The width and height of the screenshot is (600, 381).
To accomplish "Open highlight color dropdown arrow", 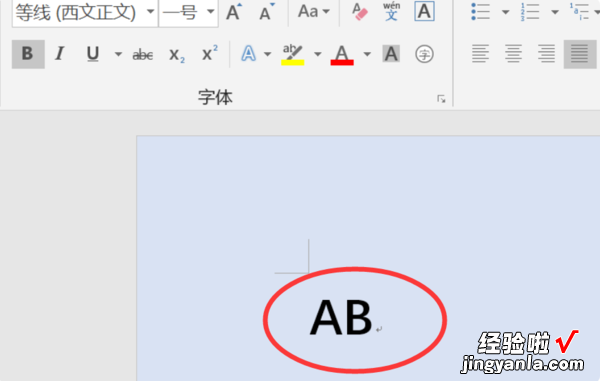I will (317, 54).
